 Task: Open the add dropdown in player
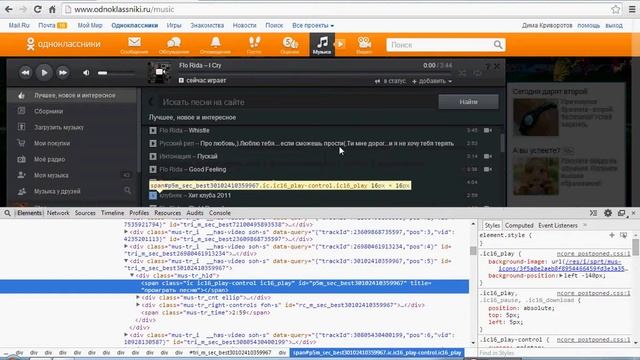[x=432, y=81]
